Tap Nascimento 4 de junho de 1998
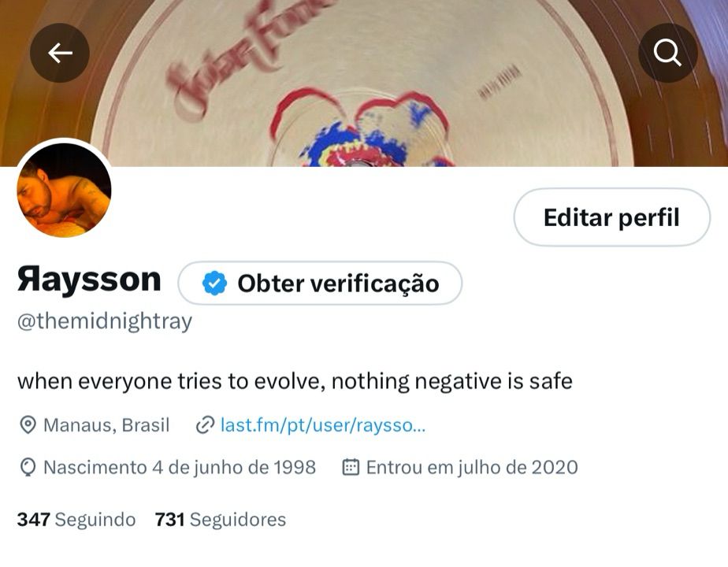Viewport: 728px width, 567px height. point(180,467)
